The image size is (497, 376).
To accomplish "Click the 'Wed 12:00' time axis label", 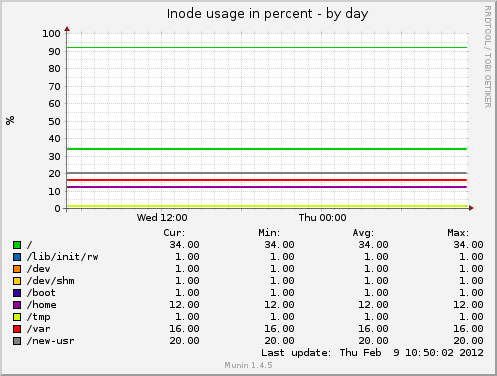I will (x=162, y=218).
